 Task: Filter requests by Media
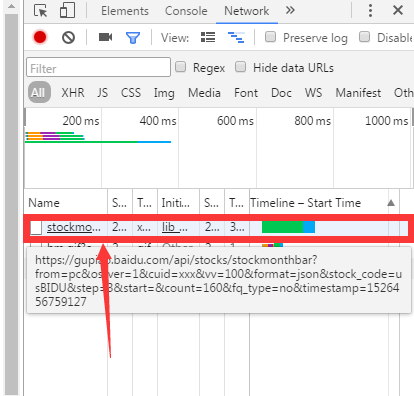click(204, 93)
